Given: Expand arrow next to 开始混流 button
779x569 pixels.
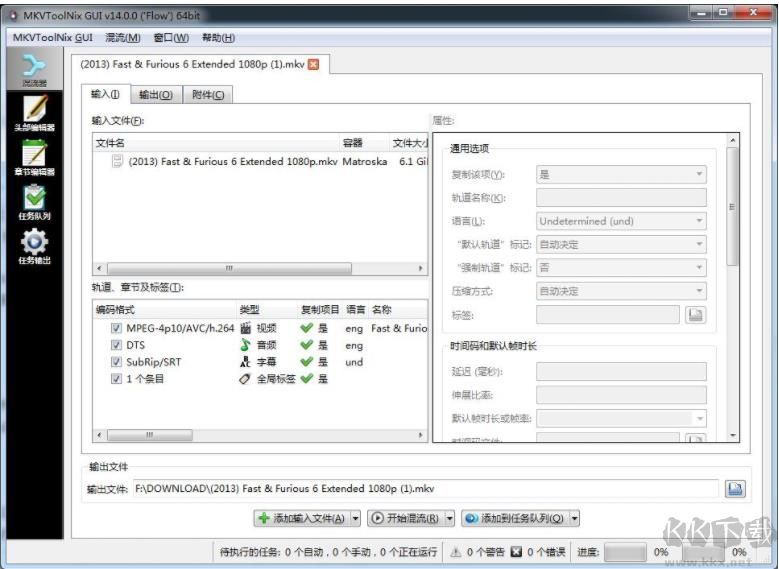Looking at the screenshot, I should 450,518.
